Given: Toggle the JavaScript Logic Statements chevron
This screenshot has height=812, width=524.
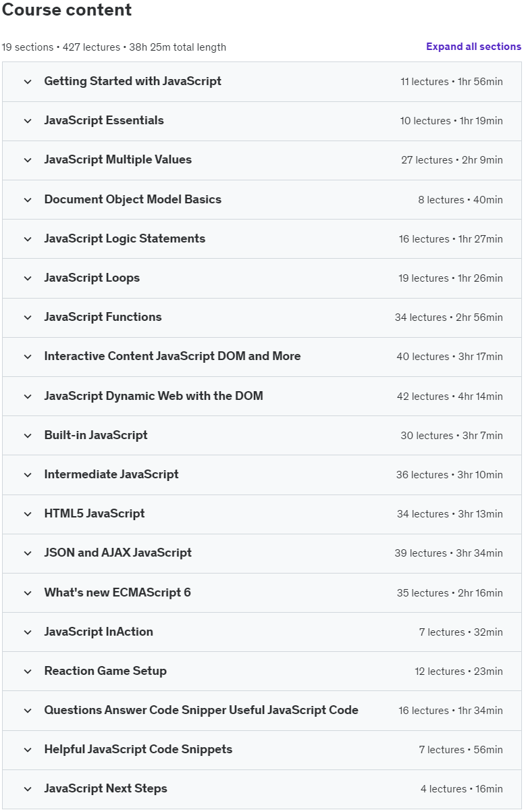Looking at the screenshot, I should pos(28,239).
